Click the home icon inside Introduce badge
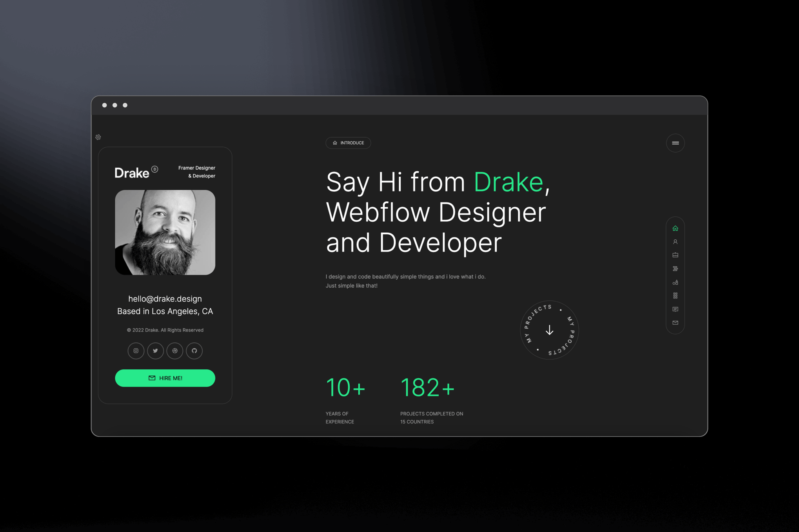 coord(335,143)
